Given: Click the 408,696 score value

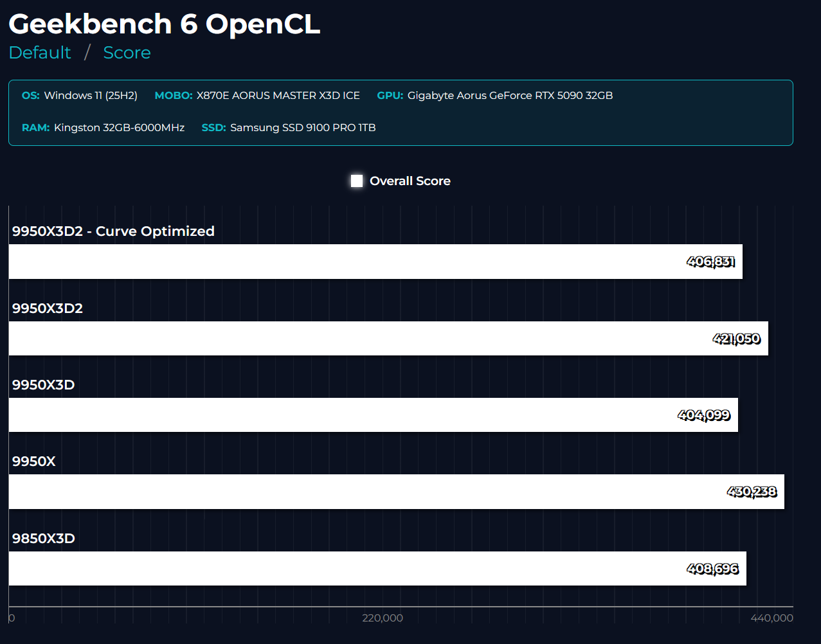Looking at the screenshot, I should 712,569.
